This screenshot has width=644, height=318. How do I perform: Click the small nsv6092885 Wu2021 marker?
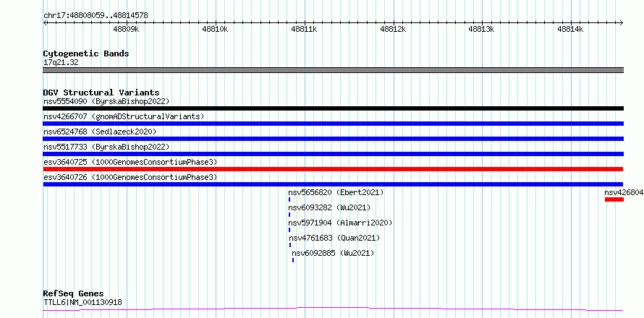[x=293, y=260]
